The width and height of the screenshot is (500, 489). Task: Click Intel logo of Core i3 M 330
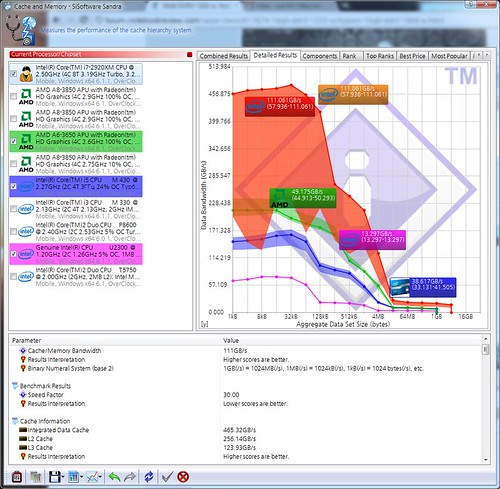tap(26, 209)
